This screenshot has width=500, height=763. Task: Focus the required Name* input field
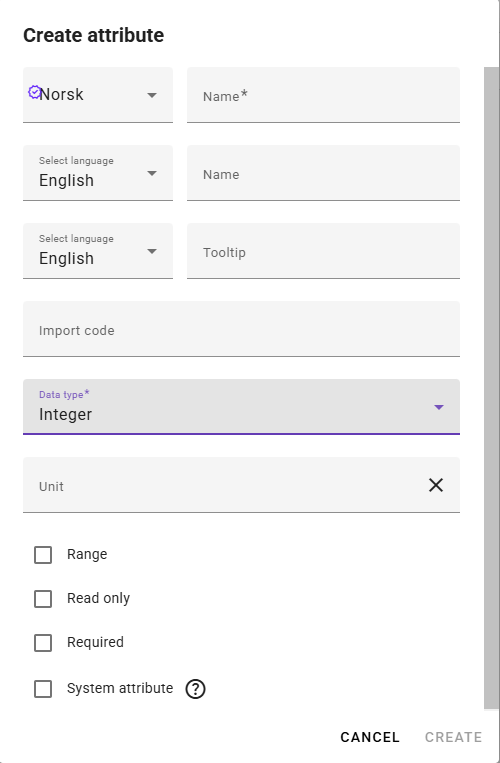tap(323, 95)
